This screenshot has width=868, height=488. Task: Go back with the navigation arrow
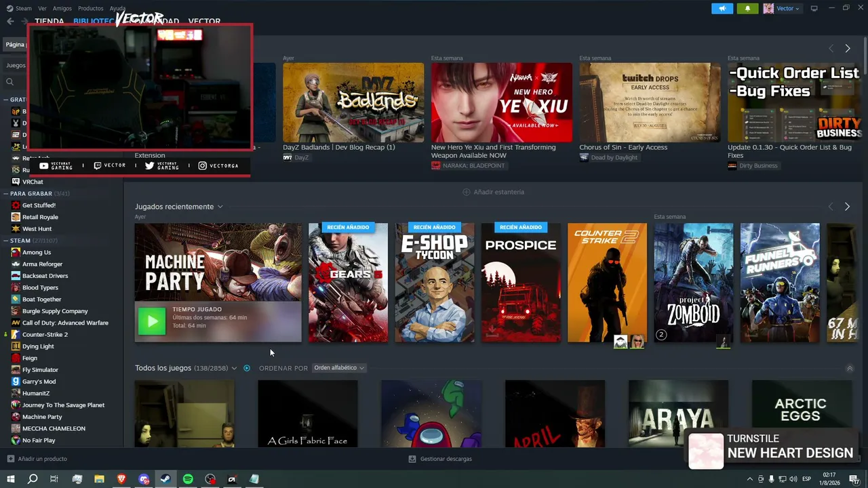(x=10, y=21)
